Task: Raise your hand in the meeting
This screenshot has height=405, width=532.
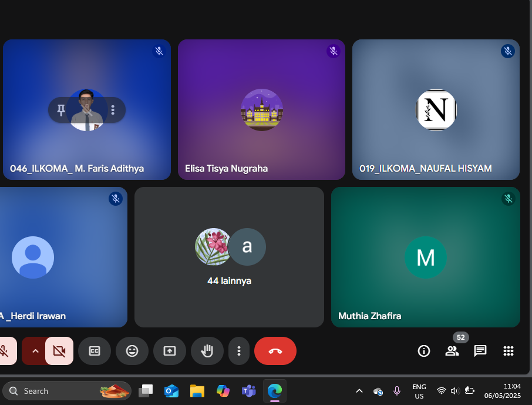Action: pos(207,351)
